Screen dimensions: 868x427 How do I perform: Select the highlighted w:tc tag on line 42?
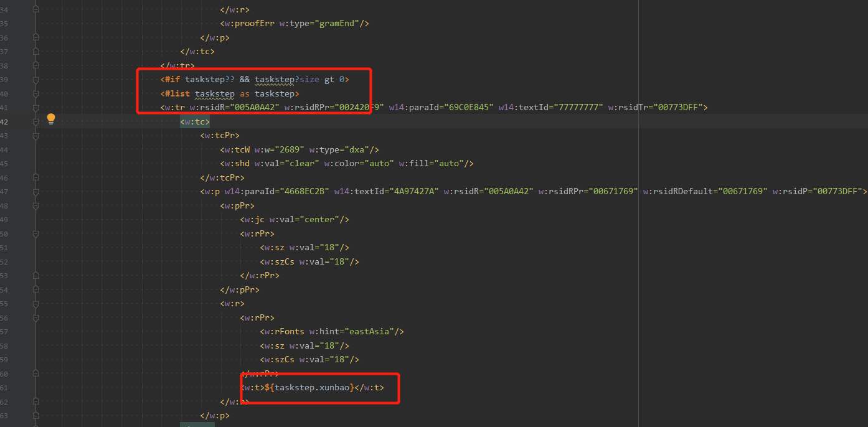194,121
